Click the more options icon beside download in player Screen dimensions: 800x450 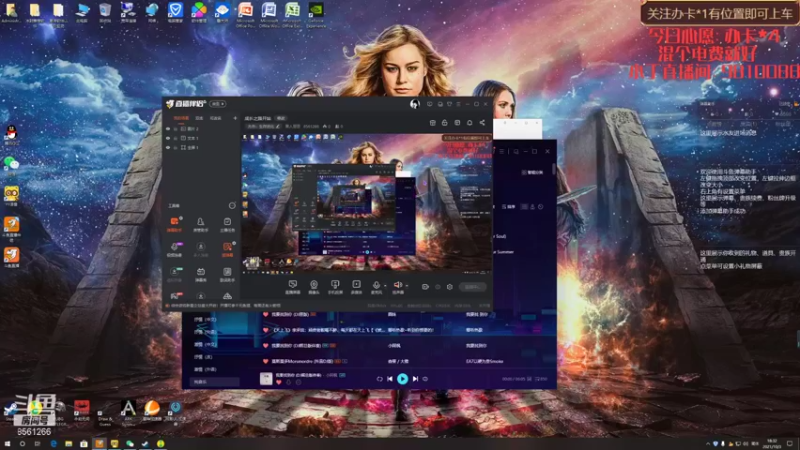[298, 382]
